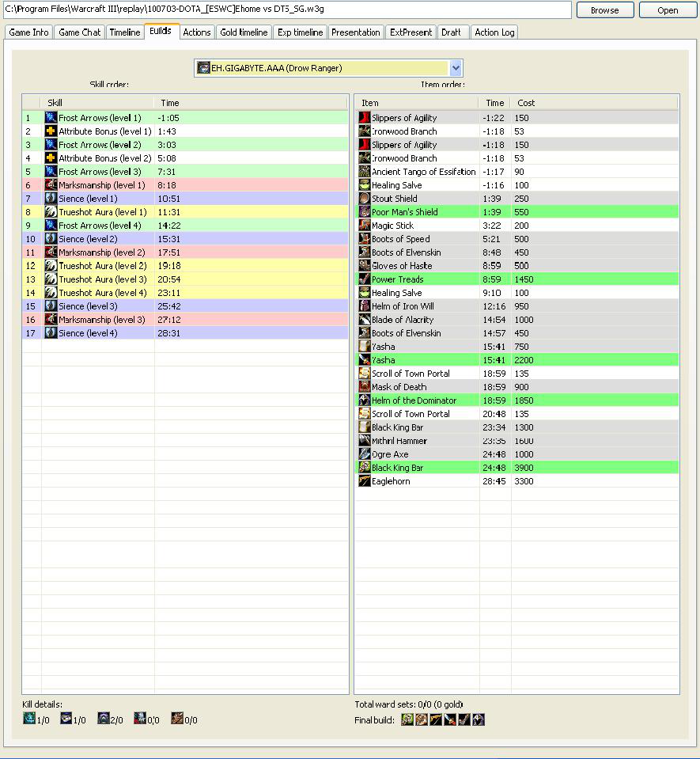Click the Frost Arrows level 1 skill icon
This screenshot has height=759, width=700.
(51, 118)
